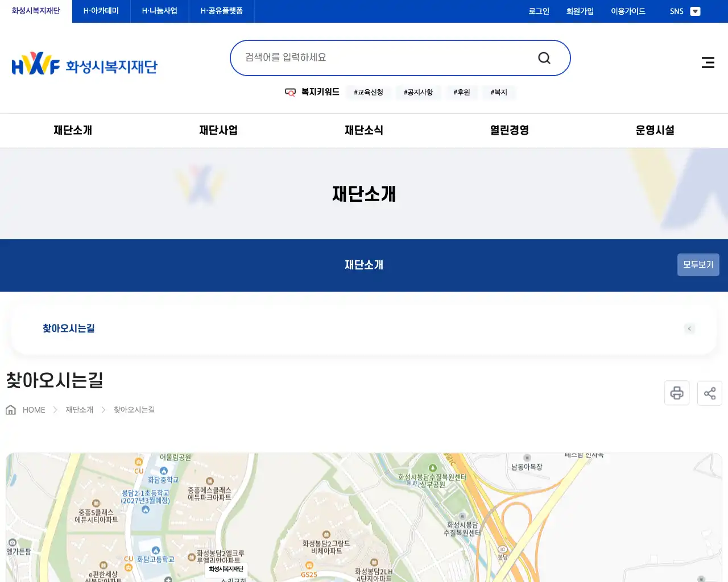The image size is (728, 582).
Task: Click the search magnifier icon
Action: pos(544,57)
